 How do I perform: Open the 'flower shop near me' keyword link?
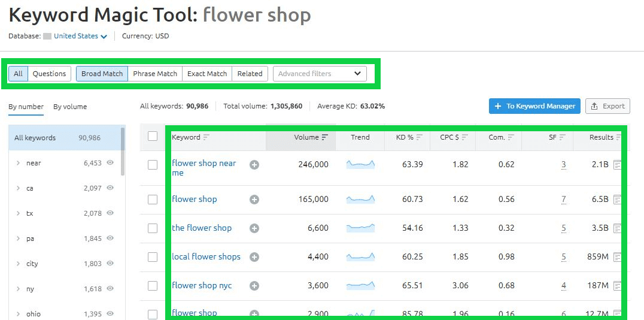pyautogui.click(x=204, y=168)
